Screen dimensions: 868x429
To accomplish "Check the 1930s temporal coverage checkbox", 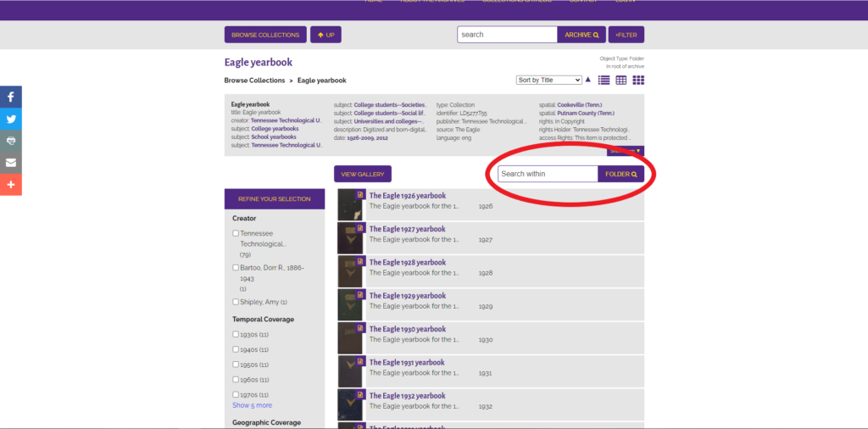I will click(x=236, y=334).
